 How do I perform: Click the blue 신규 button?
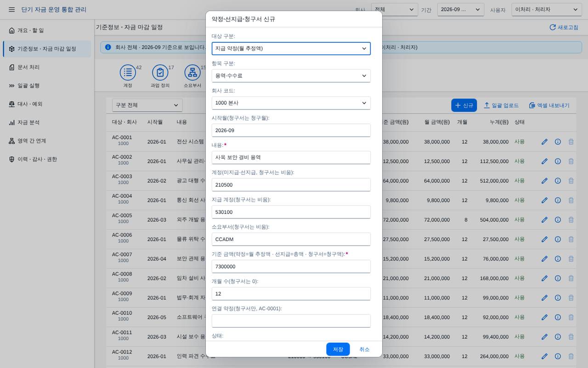pos(464,105)
